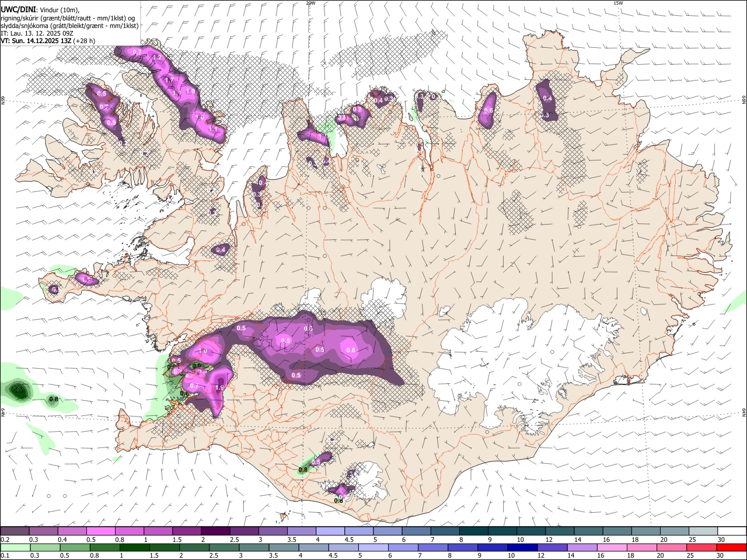Select the pale grey upper swatch between 25 and 30
Screen dimensions: 747x560
[703, 531]
